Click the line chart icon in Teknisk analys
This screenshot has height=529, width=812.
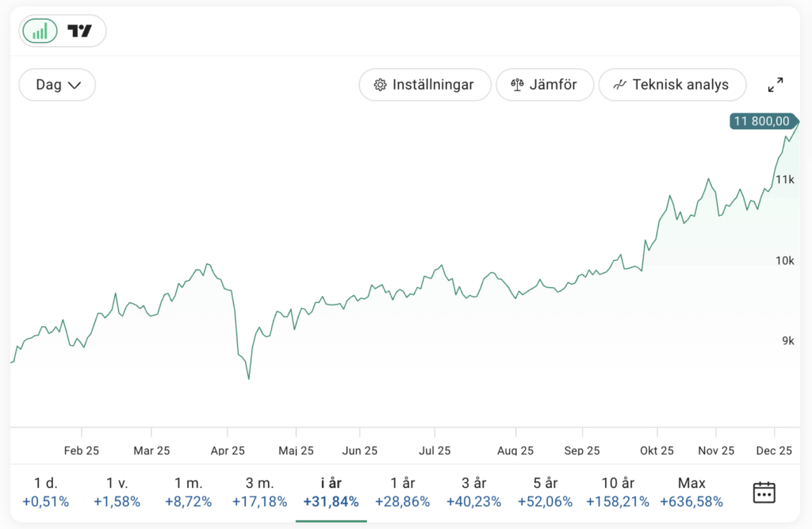(x=620, y=85)
